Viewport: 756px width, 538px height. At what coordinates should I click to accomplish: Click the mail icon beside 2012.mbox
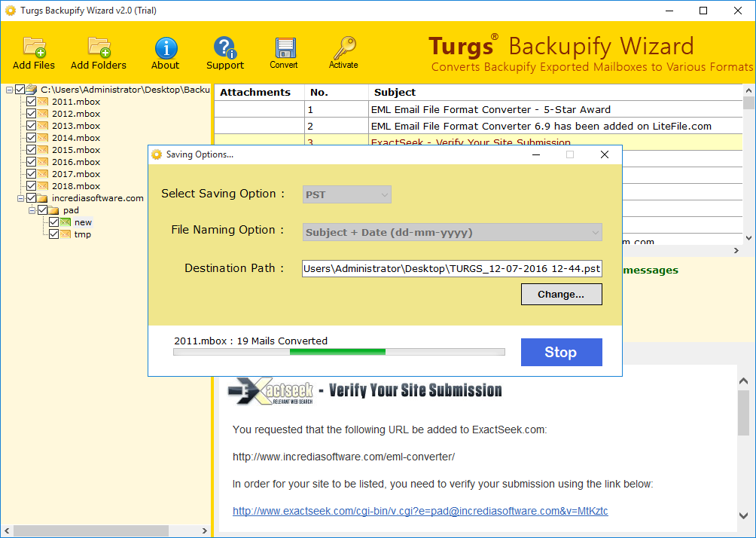(43, 113)
